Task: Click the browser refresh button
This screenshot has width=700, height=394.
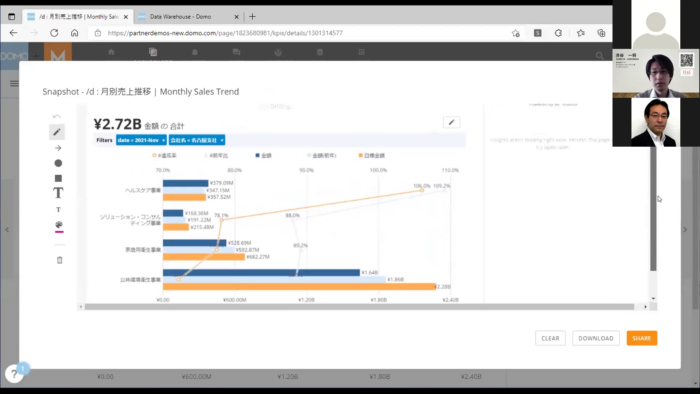Action: click(x=54, y=33)
